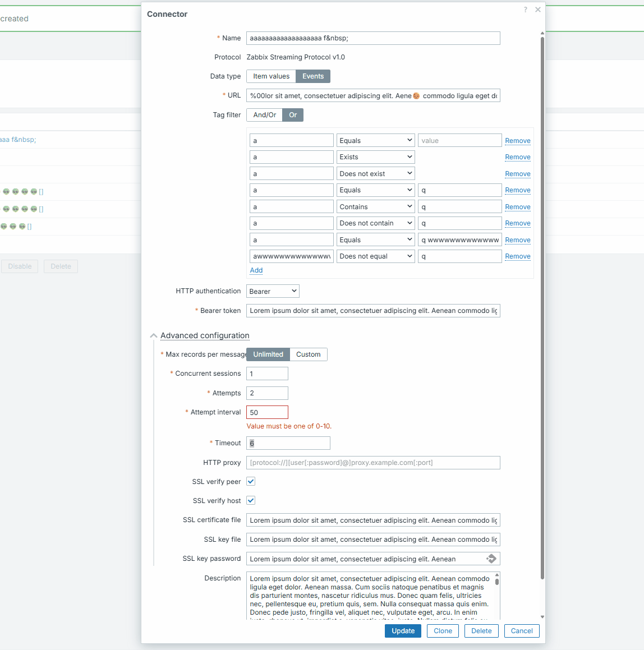
Task: Select Item values data type
Action: (x=271, y=76)
